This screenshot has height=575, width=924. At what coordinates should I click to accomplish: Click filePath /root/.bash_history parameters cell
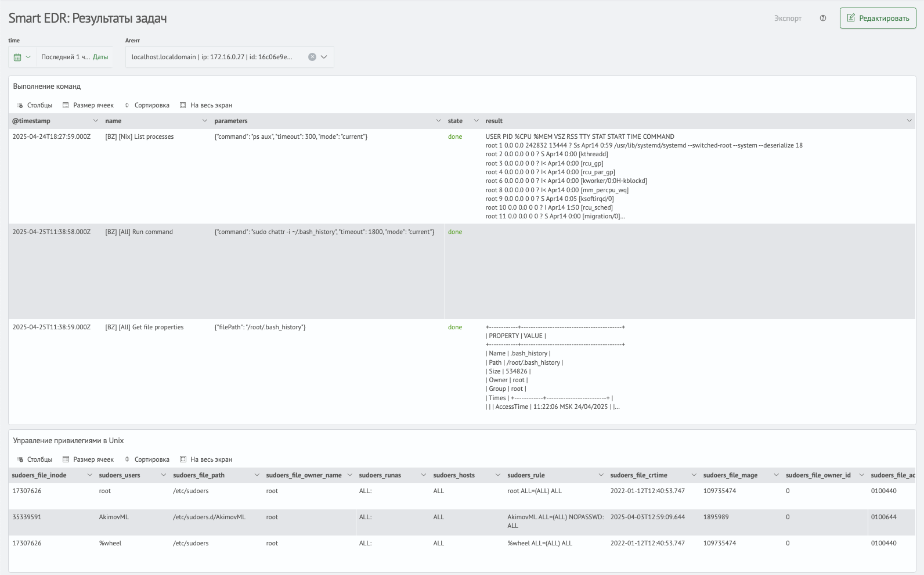click(260, 327)
